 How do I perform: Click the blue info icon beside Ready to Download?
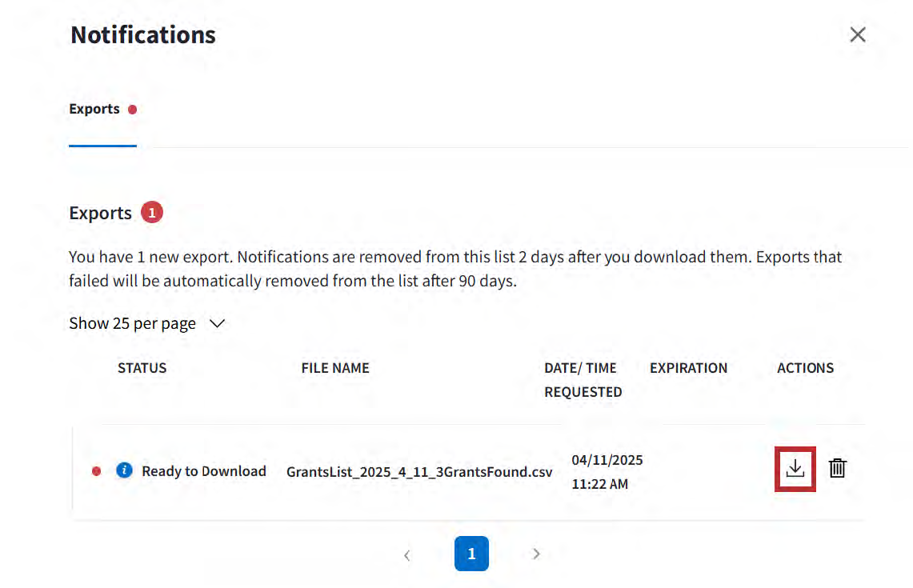tap(123, 470)
